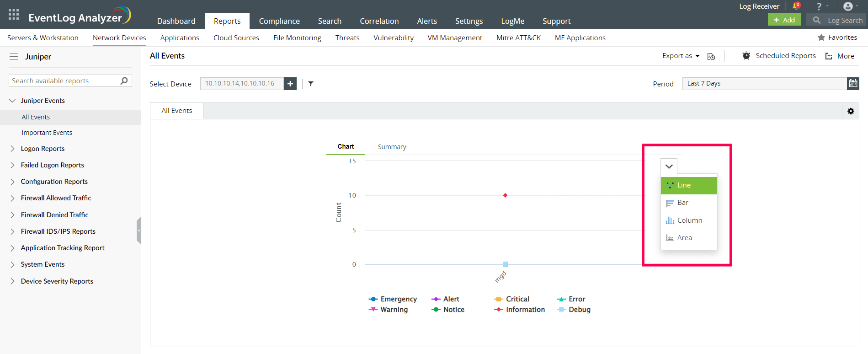The width and height of the screenshot is (868, 354).
Task: Toggle Notice series in chart legend
Action: point(448,310)
